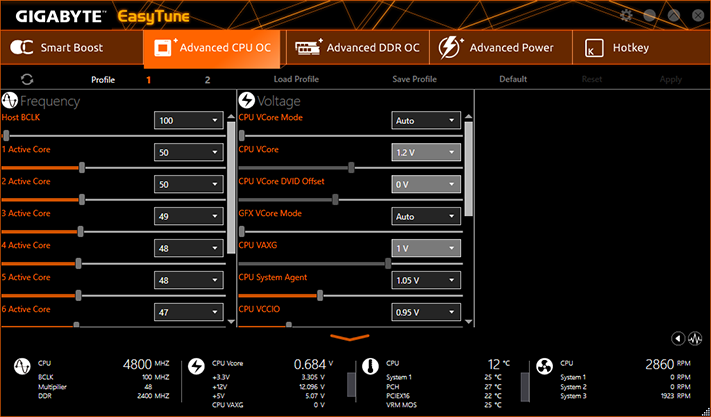Viewport: 711px width, 417px height.
Task: Click the Smart Boost tab icon
Action: [x=21, y=47]
